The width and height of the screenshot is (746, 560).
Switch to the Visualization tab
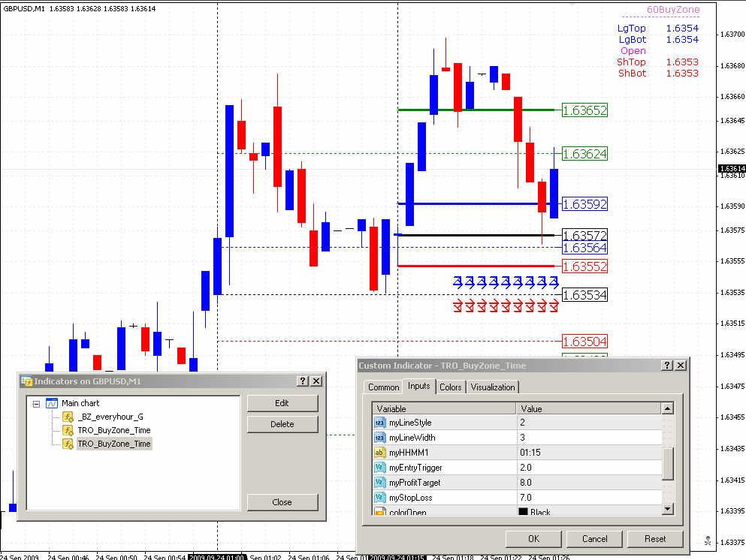coord(493,387)
